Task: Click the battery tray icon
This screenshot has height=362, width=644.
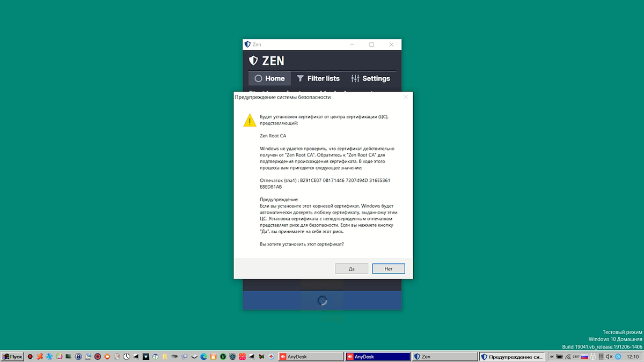Action: [559, 357]
